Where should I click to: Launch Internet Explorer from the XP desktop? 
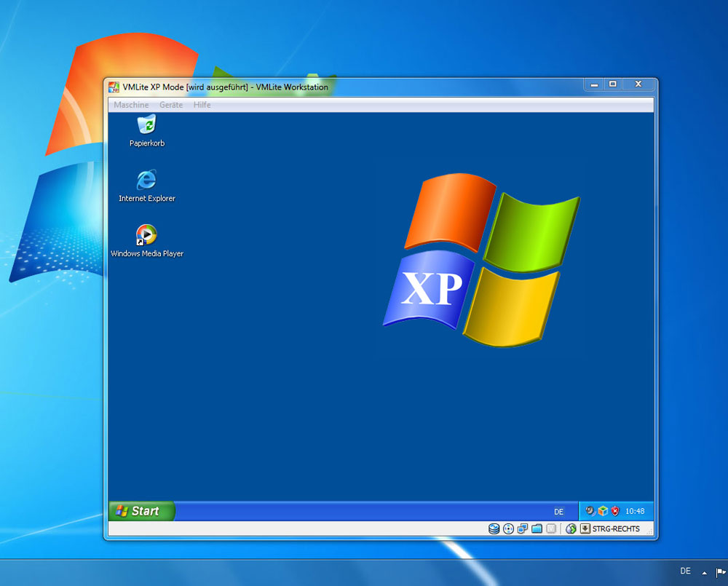point(146,181)
